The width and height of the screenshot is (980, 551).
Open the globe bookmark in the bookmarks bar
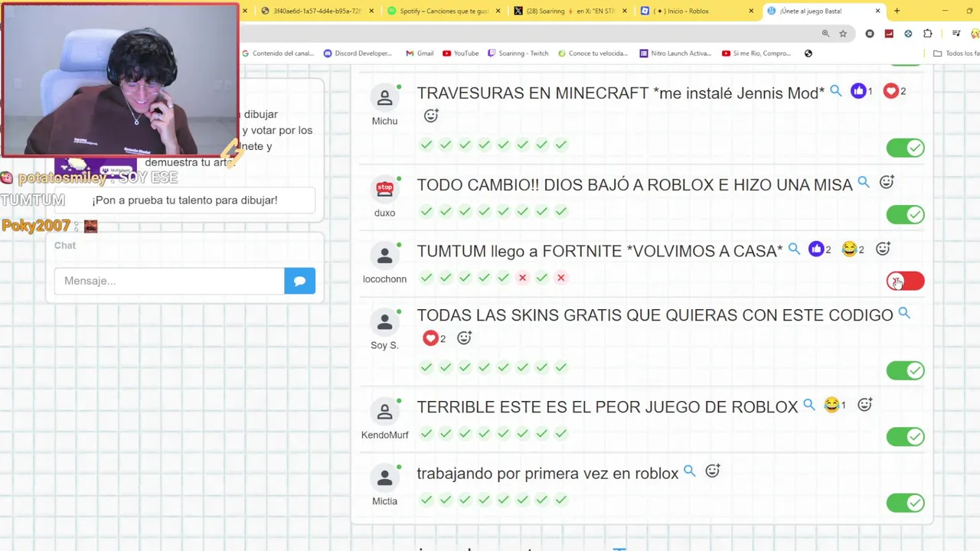(808, 54)
